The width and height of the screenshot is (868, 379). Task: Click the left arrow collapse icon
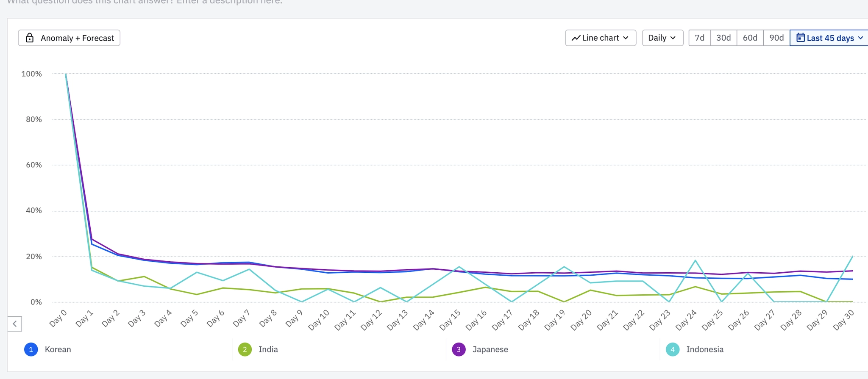pos(15,324)
